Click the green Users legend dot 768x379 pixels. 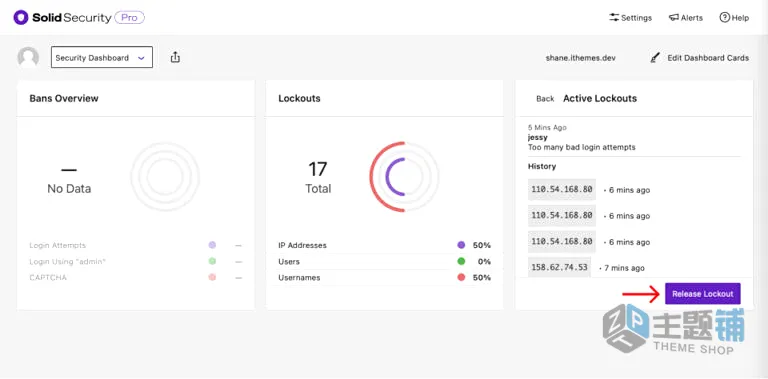tap(461, 261)
